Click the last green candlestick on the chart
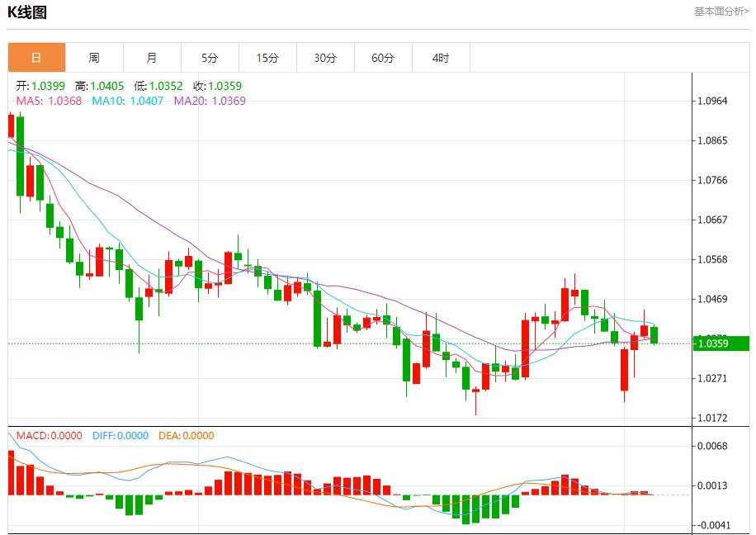Viewport: 756px width, 535px height. (654, 335)
